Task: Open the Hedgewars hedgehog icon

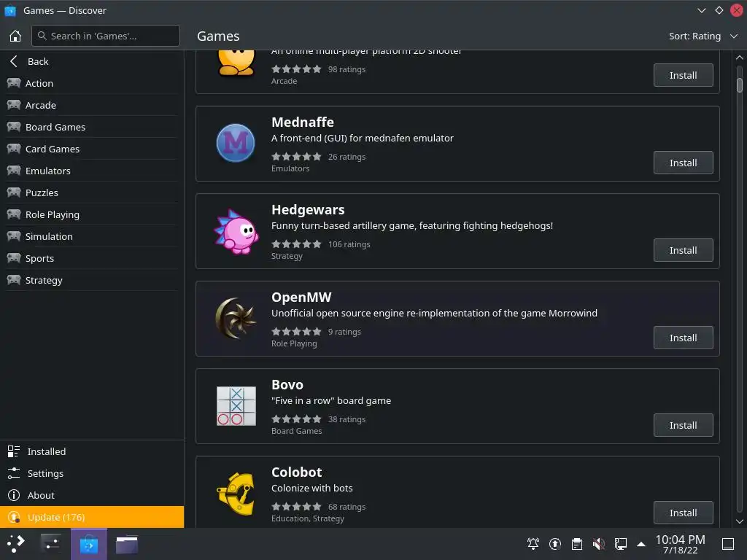Action: click(236, 231)
